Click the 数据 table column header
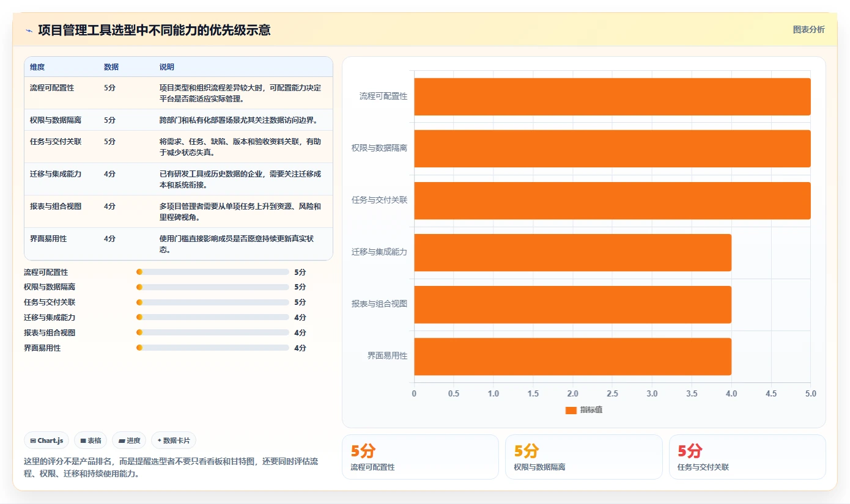Screen dimensions: 850x504 pos(111,67)
